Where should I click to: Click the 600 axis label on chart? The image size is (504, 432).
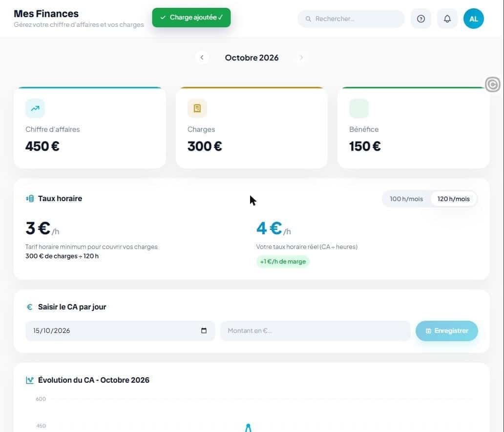pyautogui.click(x=41, y=399)
